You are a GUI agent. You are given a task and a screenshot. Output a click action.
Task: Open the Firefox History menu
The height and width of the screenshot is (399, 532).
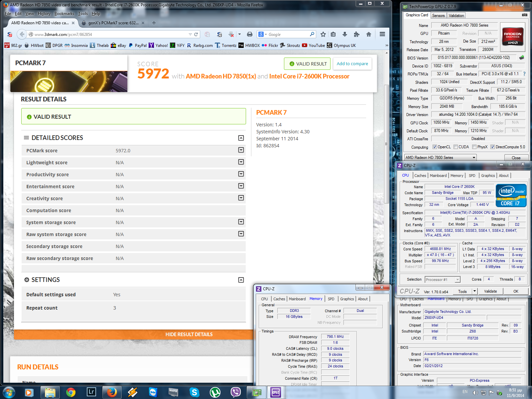coord(44,14)
